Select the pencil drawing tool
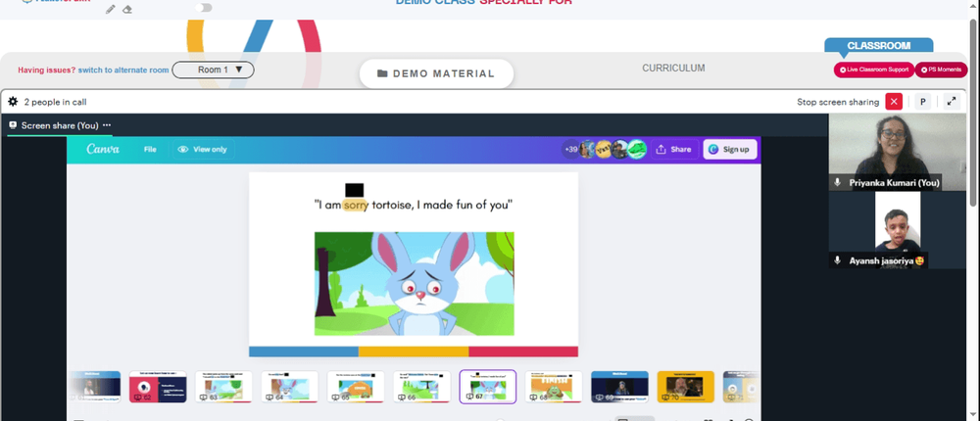The height and width of the screenshot is (421, 980). tap(110, 10)
